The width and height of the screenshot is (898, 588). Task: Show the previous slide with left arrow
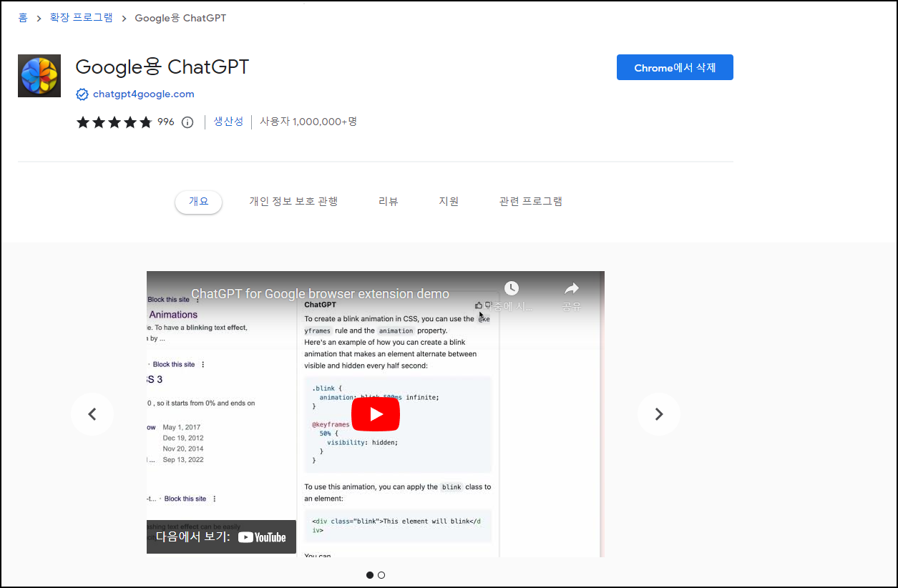pos(92,414)
